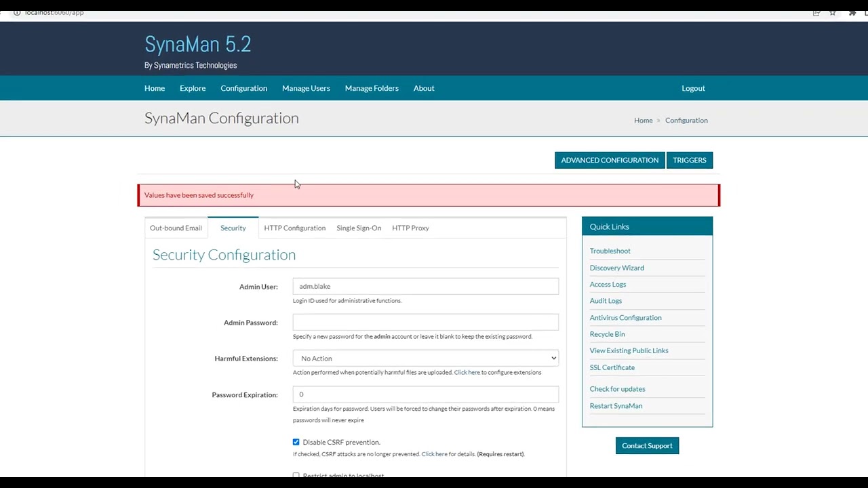Open the Recycle Bin quick link

click(607, 334)
